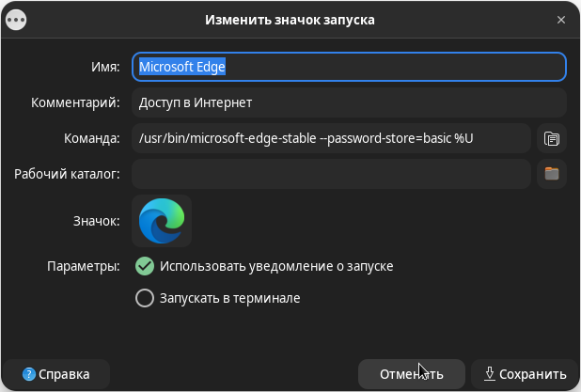This screenshot has height=392, width=581.
Task: Open folder chooser for Рабочий каталог
Action: pyautogui.click(x=551, y=174)
